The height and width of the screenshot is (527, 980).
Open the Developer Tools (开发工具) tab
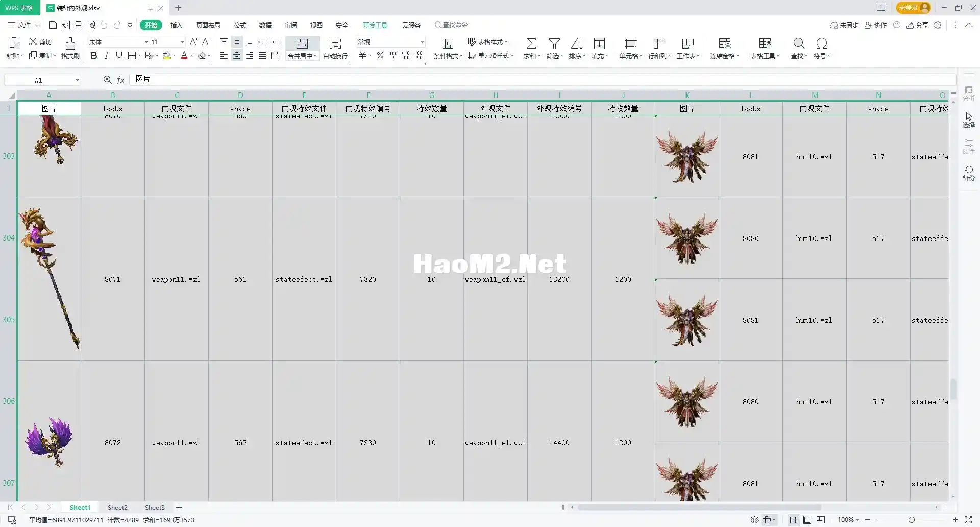coord(375,25)
